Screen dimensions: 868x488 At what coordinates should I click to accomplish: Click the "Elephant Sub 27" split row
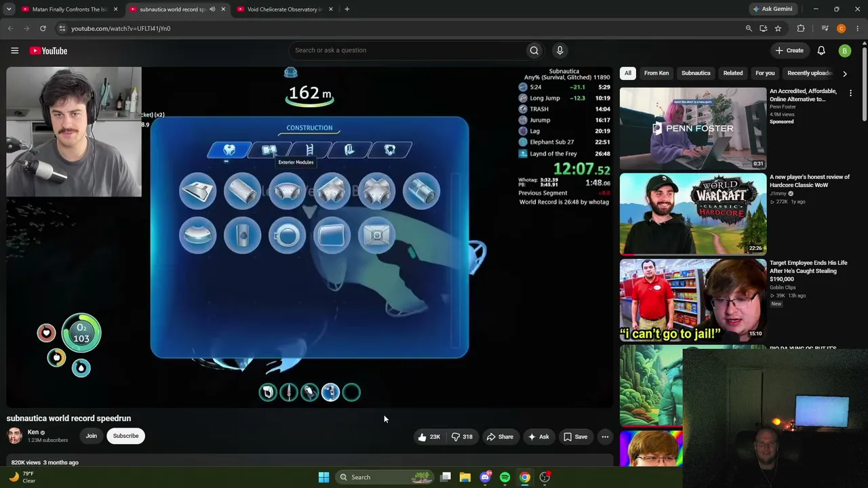pos(564,142)
